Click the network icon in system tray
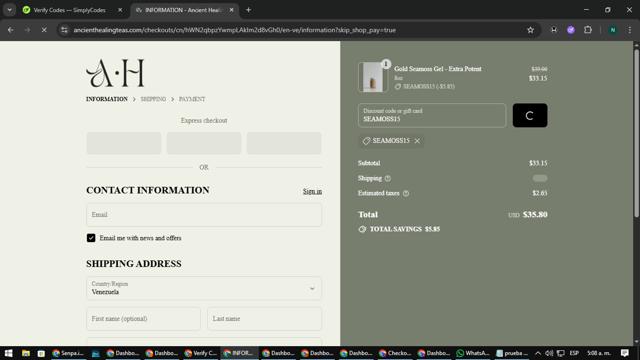Screen dimensions: 640x360 click(x=561, y=353)
